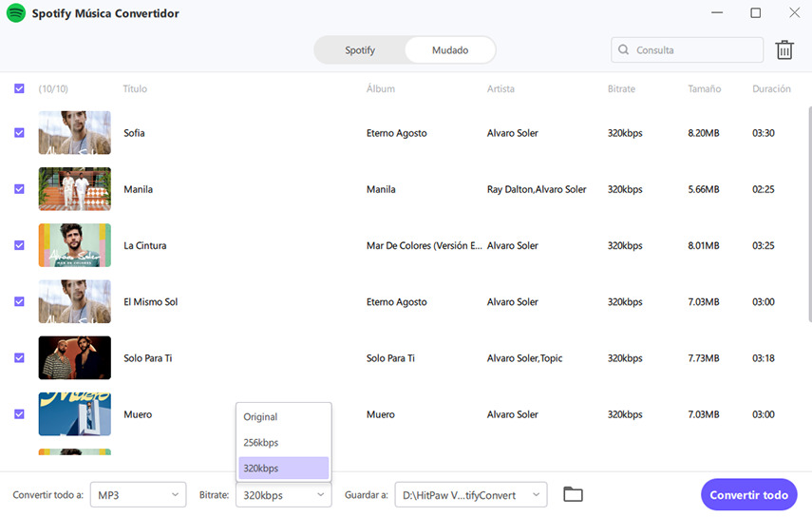Uncheck the Sofia track checkbox

pos(19,133)
